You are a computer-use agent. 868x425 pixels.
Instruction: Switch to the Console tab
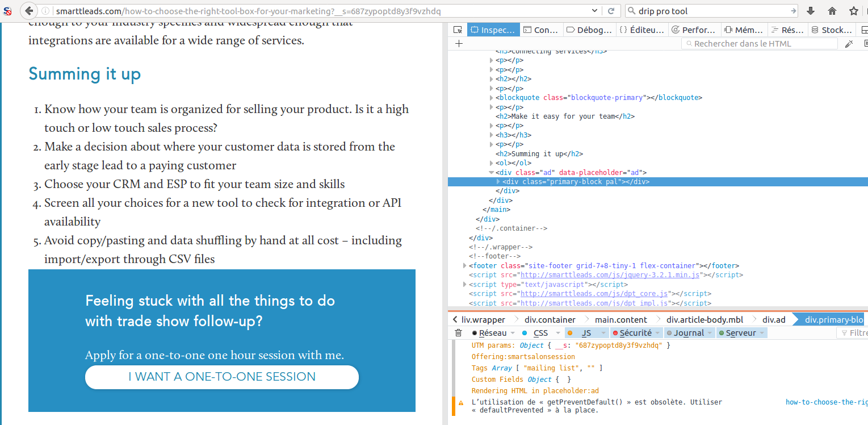540,30
